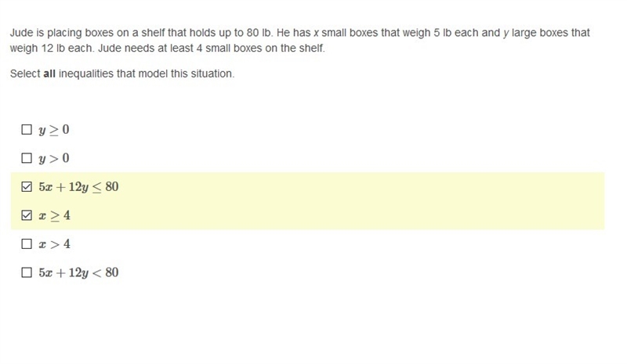The height and width of the screenshot is (364, 627).
Task: Click the word "Jude" starting the problem
Action: [x=21, y=33]
